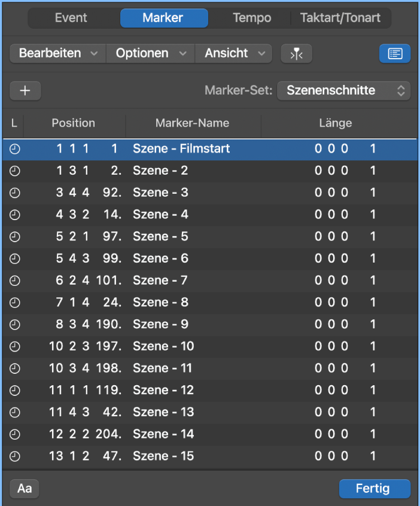Viewport: 420px width, 506px height.
Task: Click the catch playhead icon button
Action: pos(296,53)
